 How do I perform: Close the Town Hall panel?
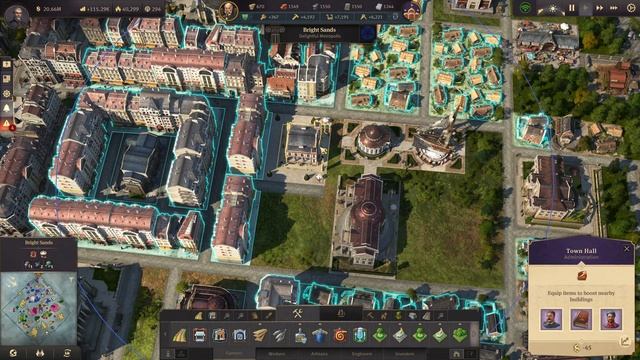point(627,249)
